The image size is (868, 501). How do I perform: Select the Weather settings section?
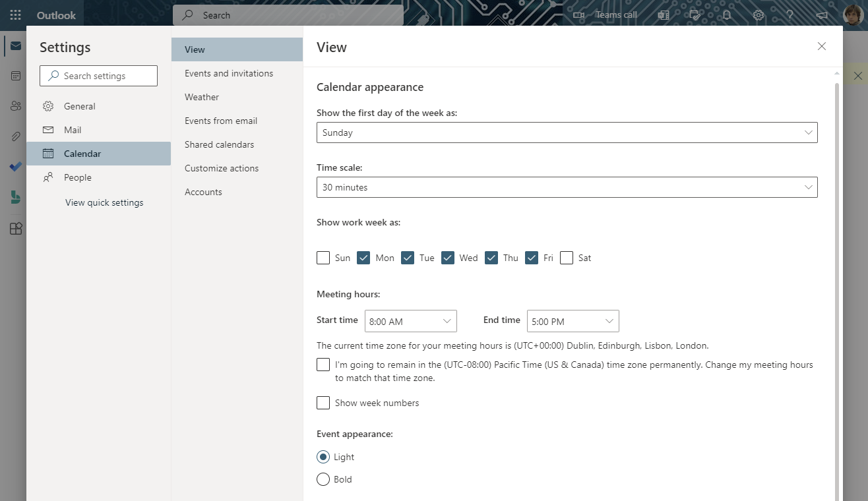point(202,97)
